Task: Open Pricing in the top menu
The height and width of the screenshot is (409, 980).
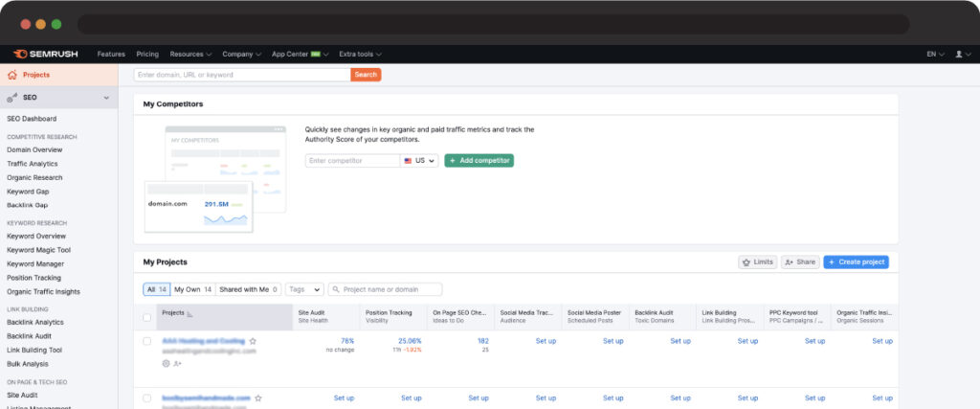Action: [x=147, y=55]
